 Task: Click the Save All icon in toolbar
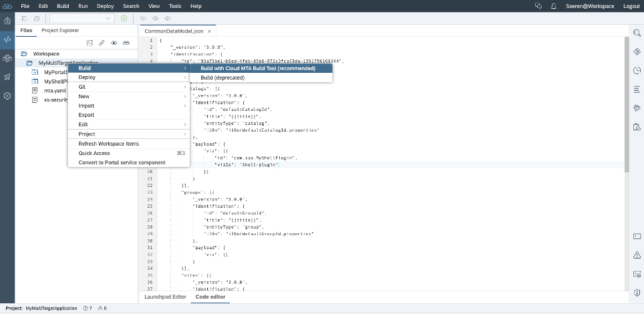(37, 19)
